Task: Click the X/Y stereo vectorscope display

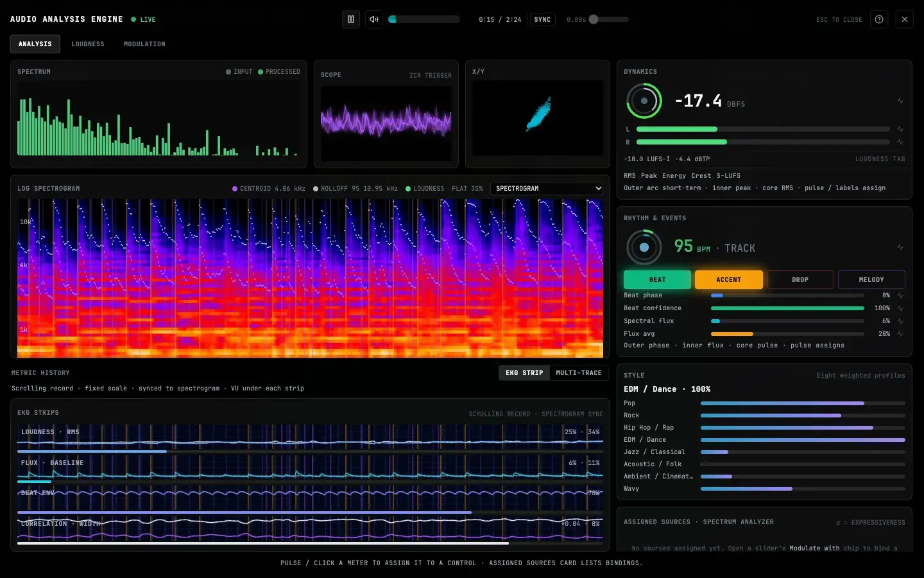Action: 538,118
